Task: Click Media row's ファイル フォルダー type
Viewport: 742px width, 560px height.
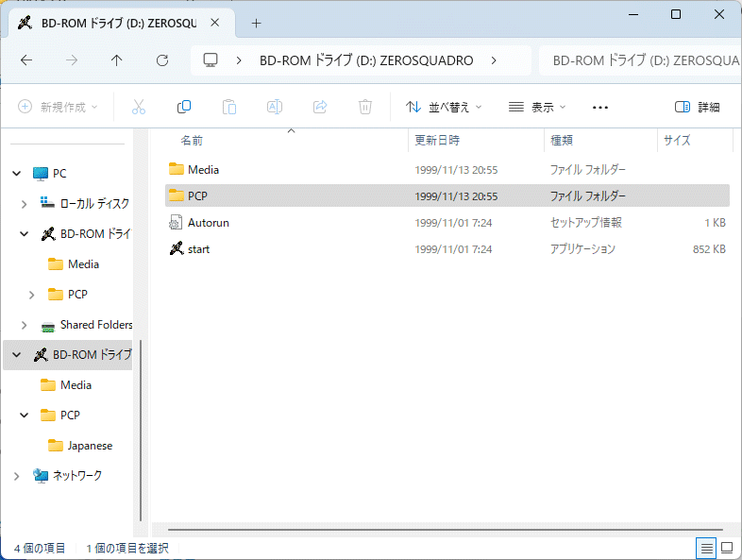Action: coord(588,169)
